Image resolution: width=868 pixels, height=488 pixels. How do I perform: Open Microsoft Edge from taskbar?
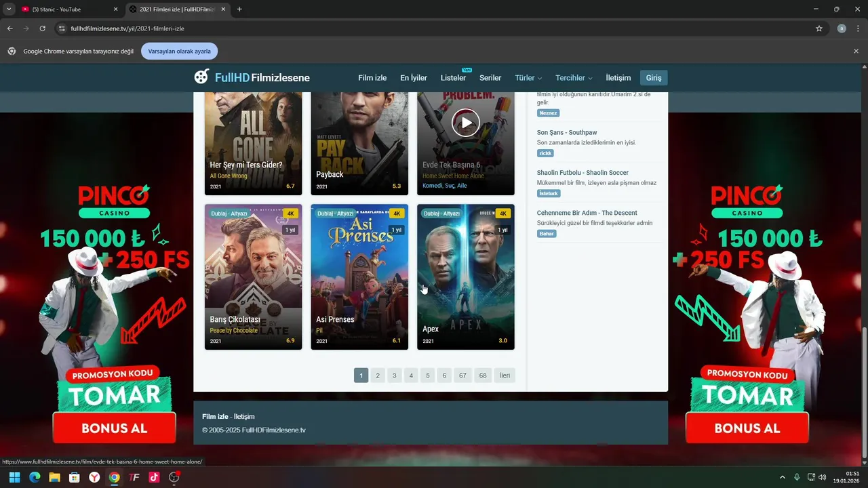coord(35,477)
